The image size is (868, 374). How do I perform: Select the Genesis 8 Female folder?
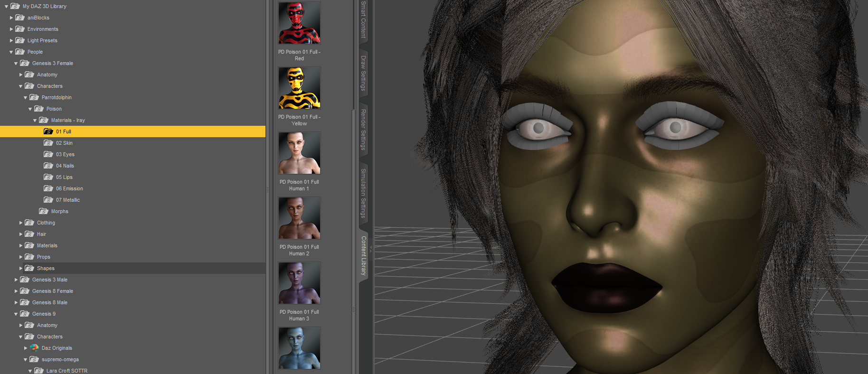pos(52,291)
